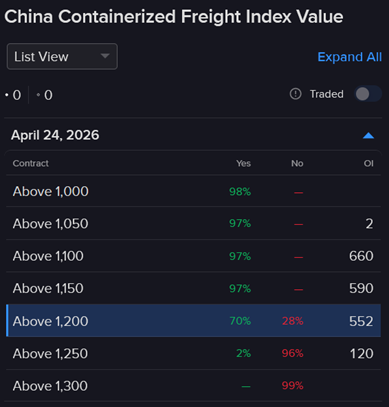This screenshot has height=407, width=389.
Task: Click the Yes column header
Action: (x=244, y=163)
